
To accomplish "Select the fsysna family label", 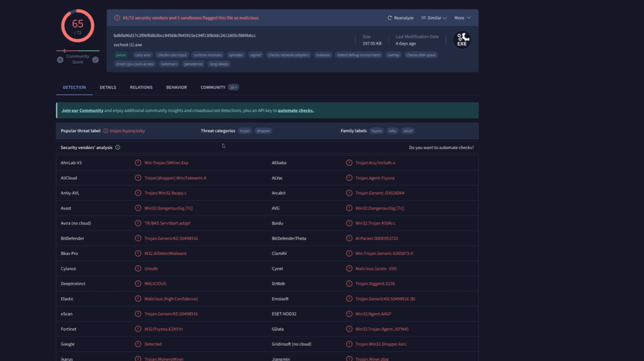I will 376,131.
